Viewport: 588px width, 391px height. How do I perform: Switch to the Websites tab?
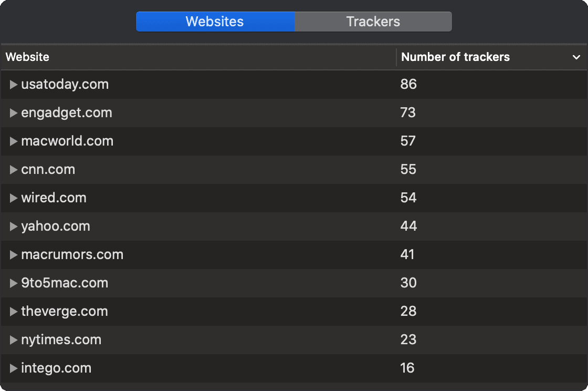pyautogui.click(x=215, y=22)
